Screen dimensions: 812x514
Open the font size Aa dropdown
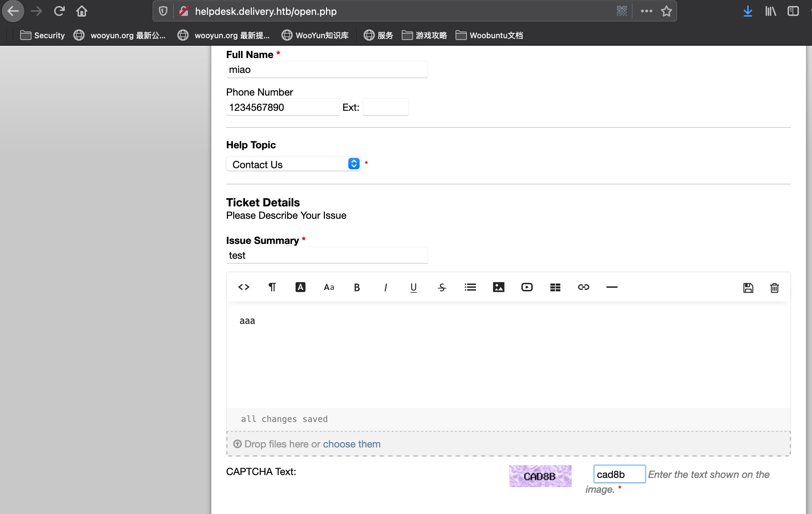[x=328, y=287]
